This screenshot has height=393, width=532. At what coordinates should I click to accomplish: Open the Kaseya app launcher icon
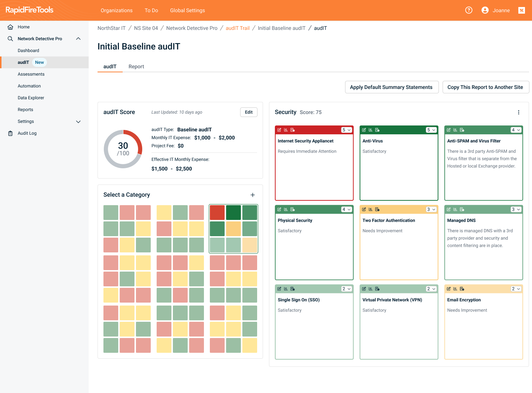(522, 10)
